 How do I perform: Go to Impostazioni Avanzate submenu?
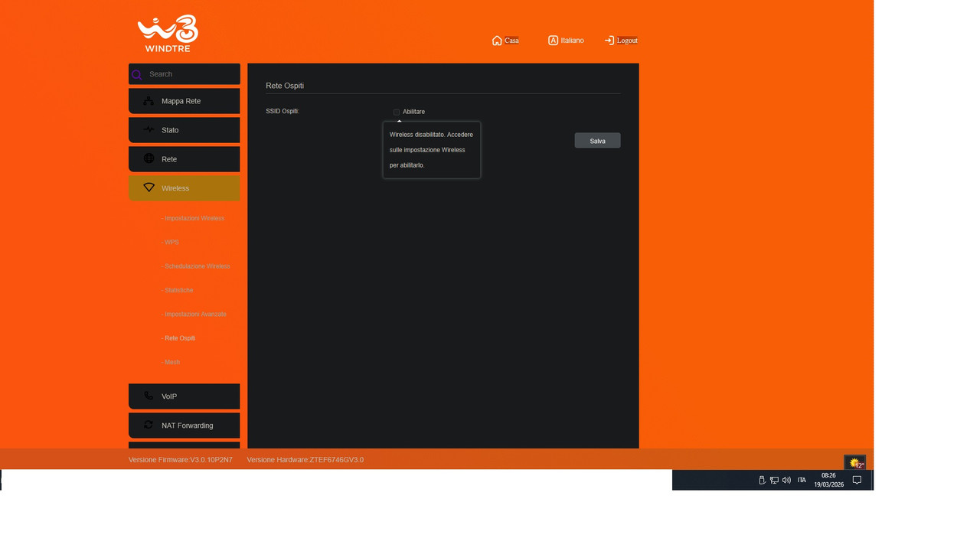pyautogui.click(x=194, y=314)
